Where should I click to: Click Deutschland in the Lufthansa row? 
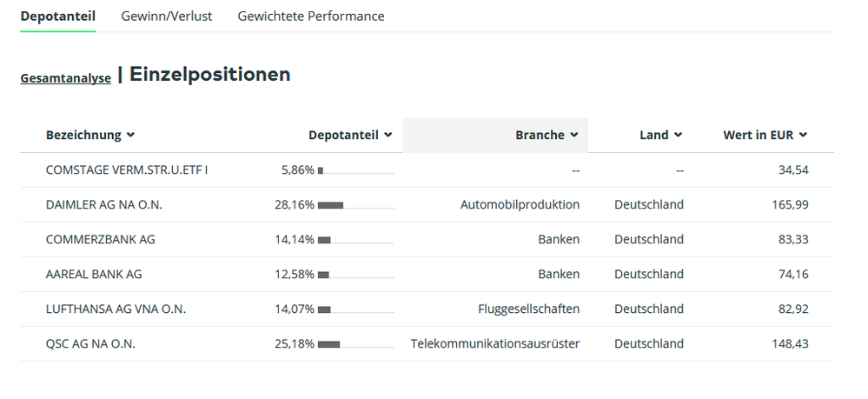pos(649,309)
